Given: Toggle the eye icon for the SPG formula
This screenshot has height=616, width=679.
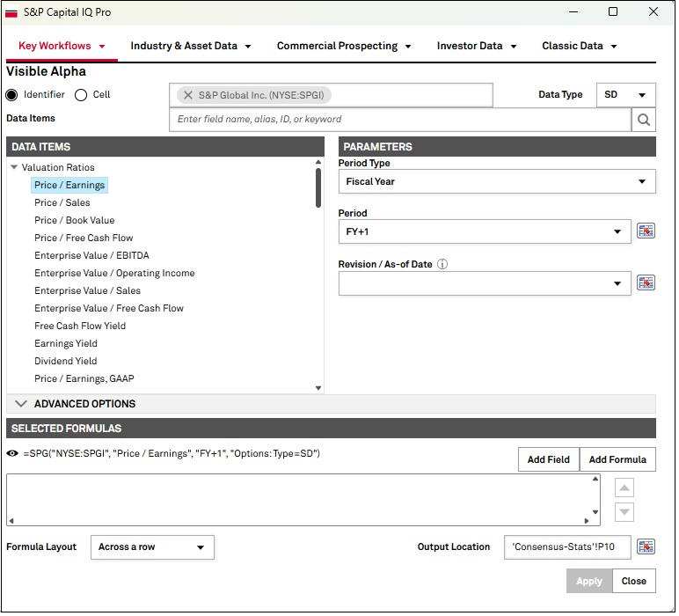Looking at the screenshot, I should point(12,455).
